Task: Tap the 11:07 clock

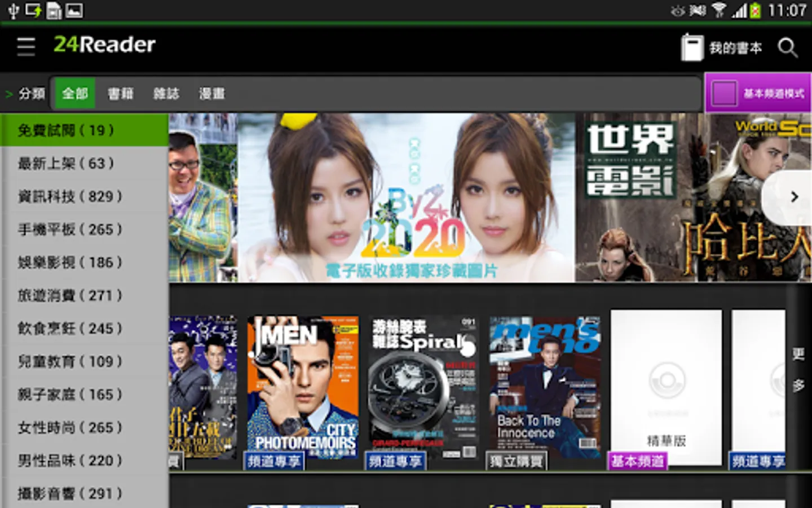Action: [787, 10]
